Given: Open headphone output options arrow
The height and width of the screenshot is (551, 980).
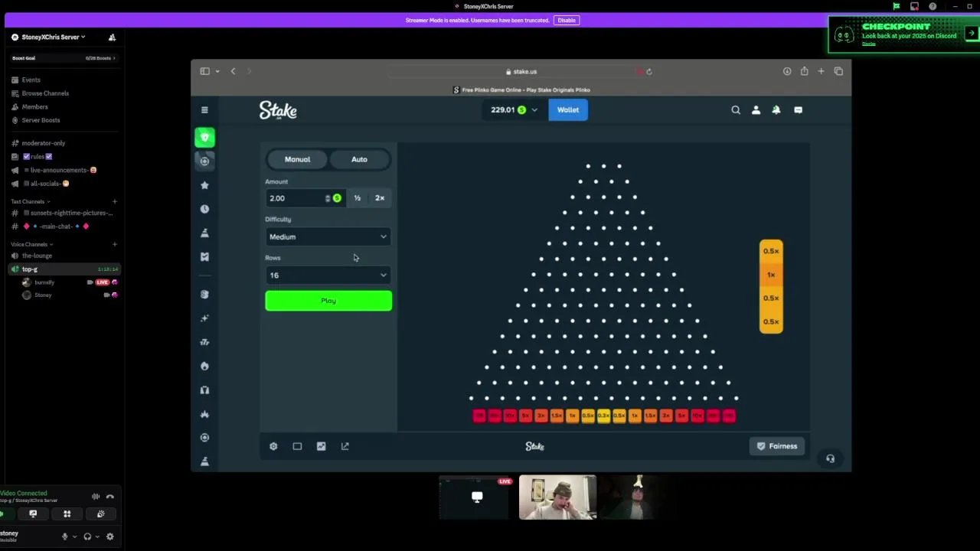Looking at the screenshot, I should point(97,536).
